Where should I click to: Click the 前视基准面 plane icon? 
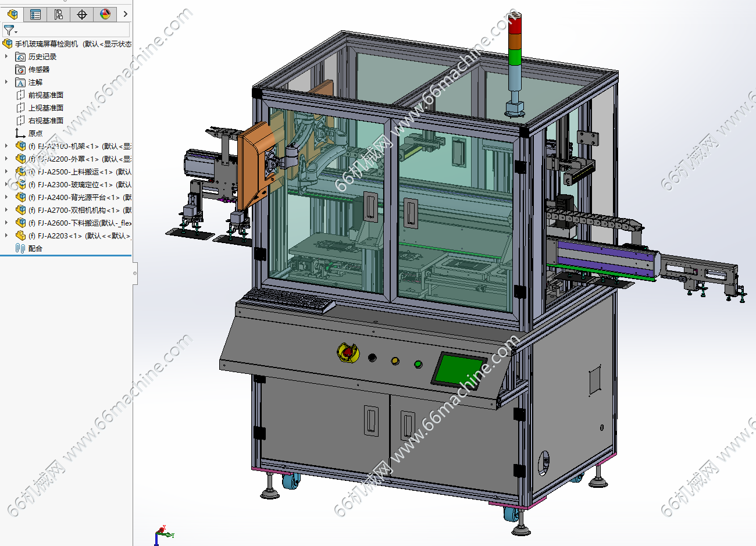click(x=20, y=95)
